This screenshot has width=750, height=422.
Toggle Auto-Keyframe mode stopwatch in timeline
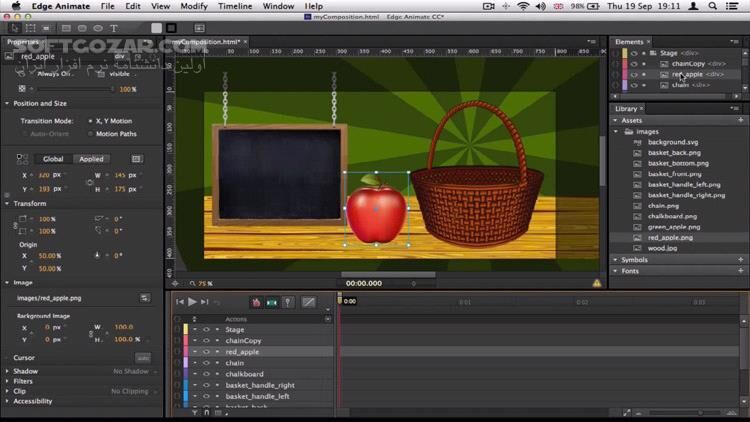tap(256, 301)
